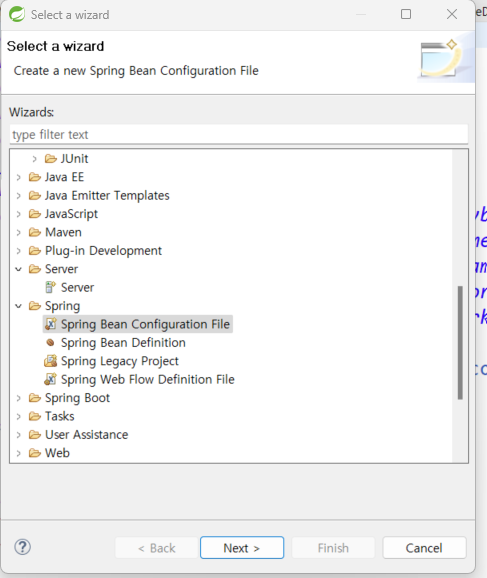Click the disabled < Back button
The image size is (487, 578).
157,548
